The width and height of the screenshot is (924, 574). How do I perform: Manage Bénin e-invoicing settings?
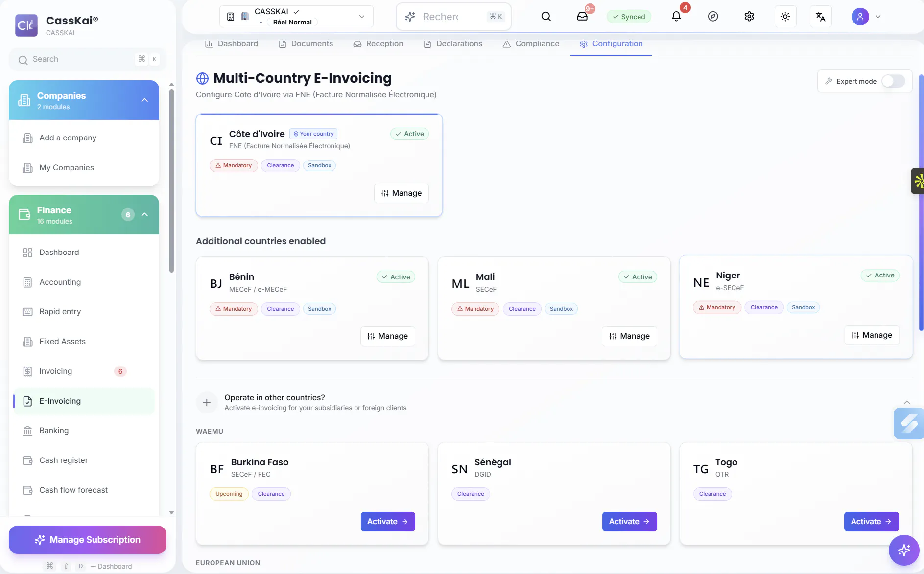tap(388, 336)
